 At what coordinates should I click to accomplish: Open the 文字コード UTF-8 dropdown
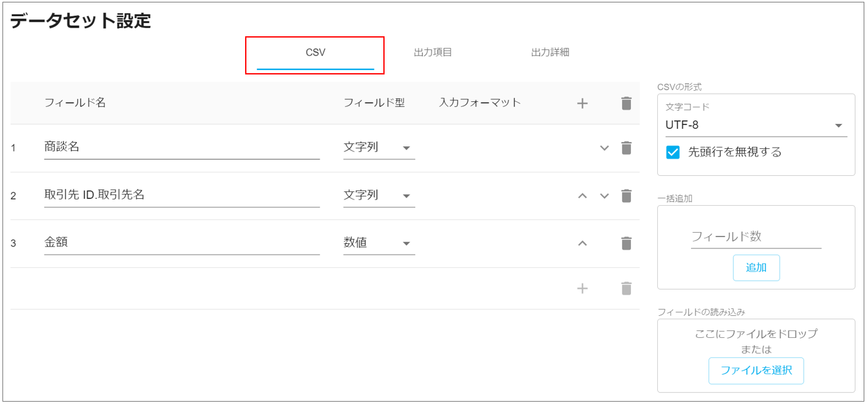tap(755, 125)
